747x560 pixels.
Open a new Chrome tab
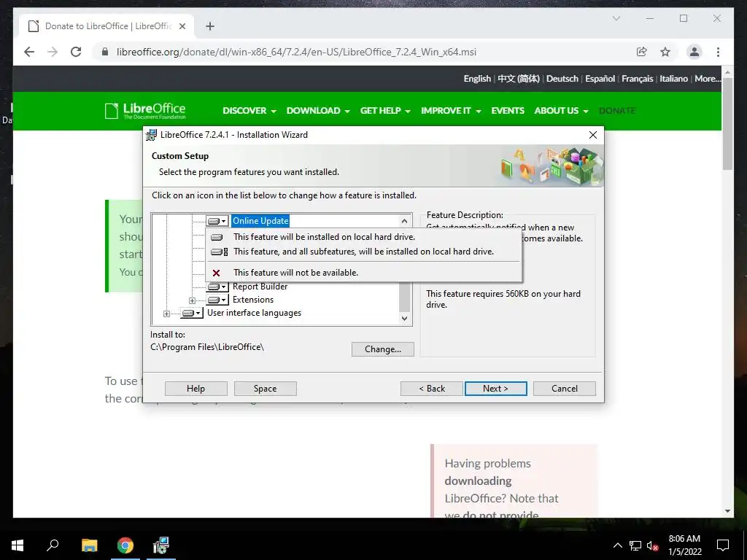tap(210, 26)
